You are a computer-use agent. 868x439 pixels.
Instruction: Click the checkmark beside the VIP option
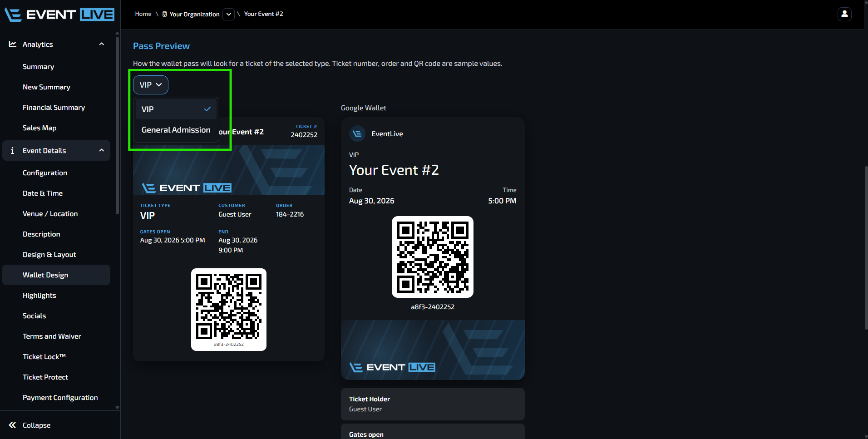pyautogui.click(x=207, y=109)
